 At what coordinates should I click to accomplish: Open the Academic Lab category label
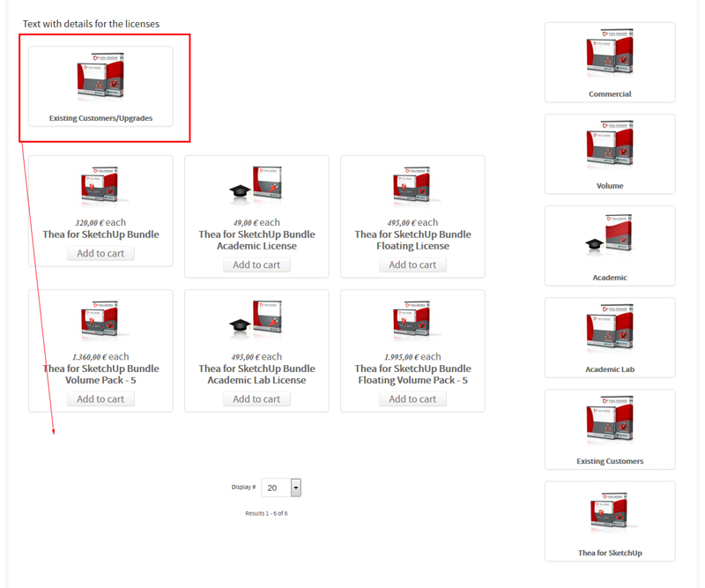tap(610, 369)
